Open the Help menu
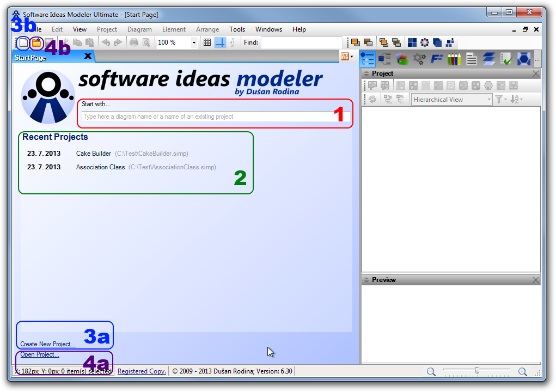 click(300, 29)
